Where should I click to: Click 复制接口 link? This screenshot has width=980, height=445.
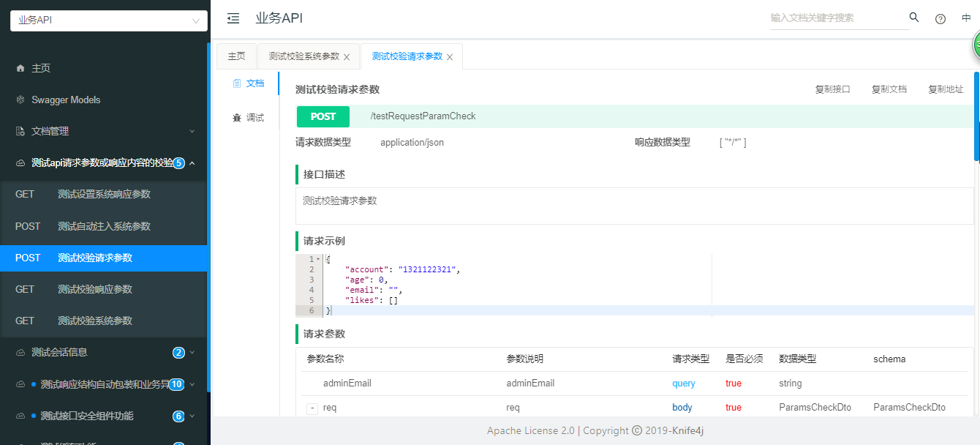[833, 89]
